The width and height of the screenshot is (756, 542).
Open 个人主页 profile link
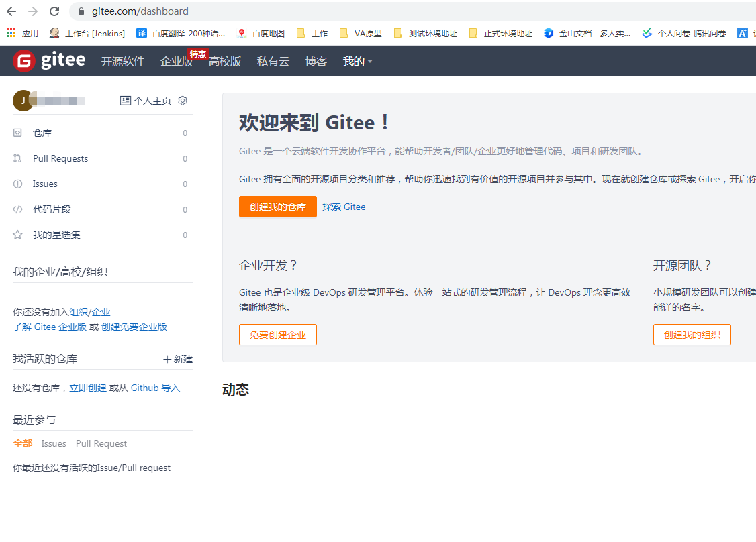pyautogui.click(x=146, y=100)
